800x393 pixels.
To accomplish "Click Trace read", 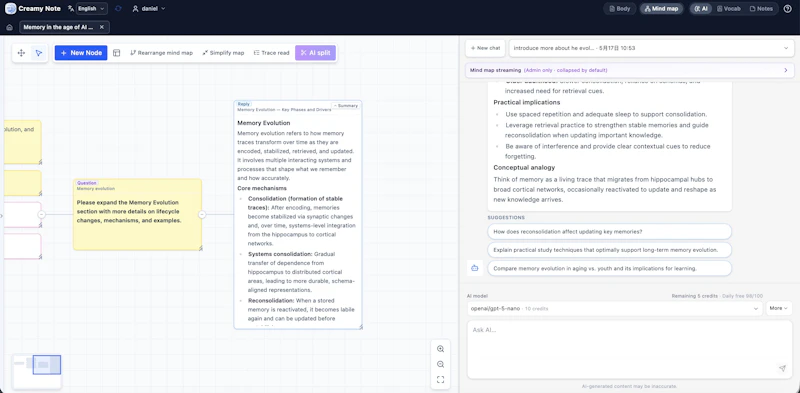I will 271,53.
